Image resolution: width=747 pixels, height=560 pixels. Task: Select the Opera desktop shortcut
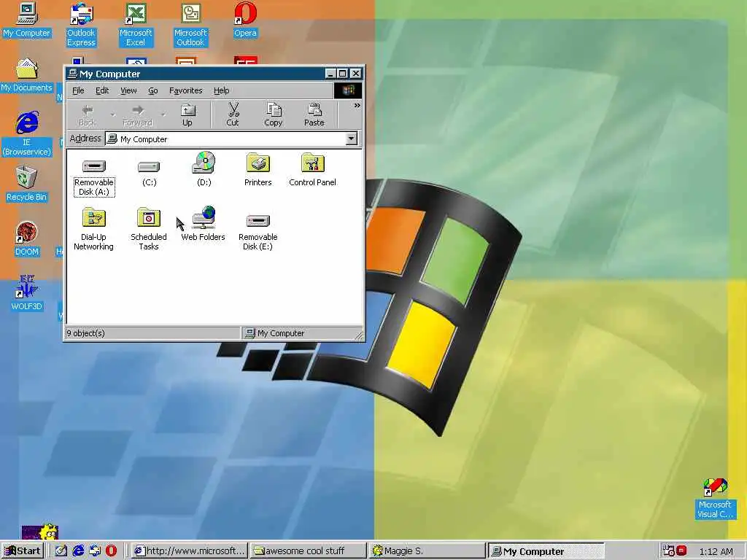point(245,20)
